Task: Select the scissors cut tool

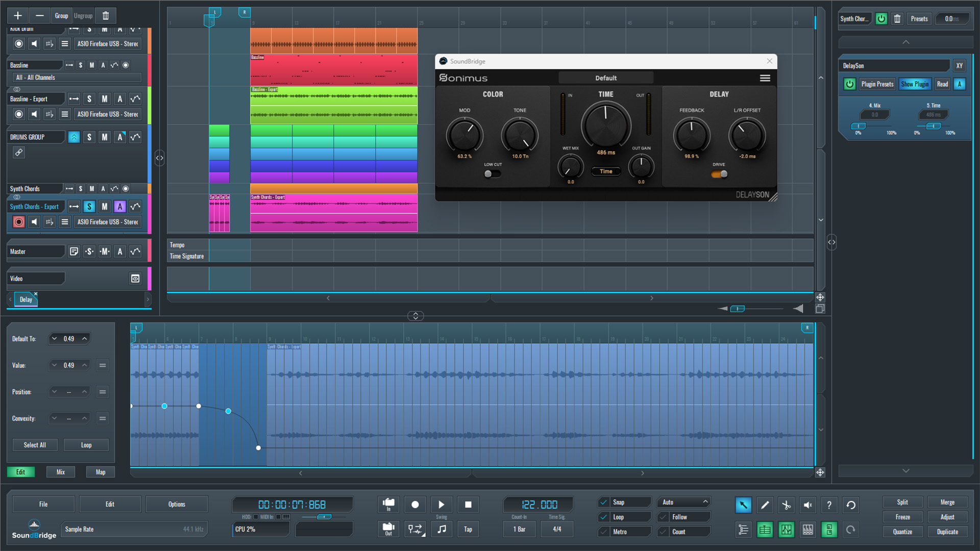Action: [x=786, y=505]
